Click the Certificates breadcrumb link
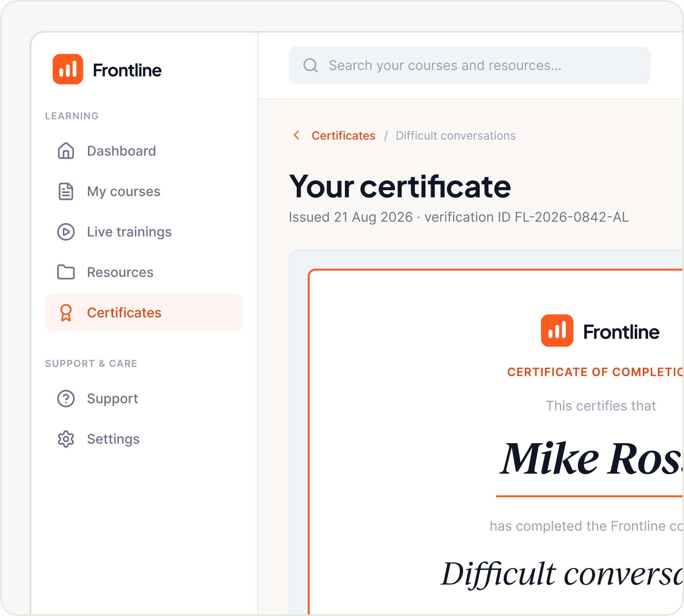Viewport: 684px width, 616px height. [343, 136]
